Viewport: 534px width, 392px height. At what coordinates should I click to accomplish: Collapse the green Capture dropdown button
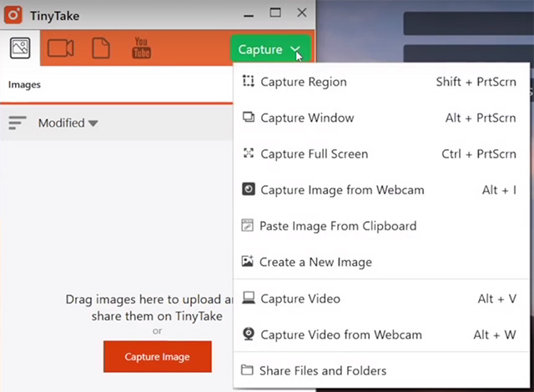(270, 49)
